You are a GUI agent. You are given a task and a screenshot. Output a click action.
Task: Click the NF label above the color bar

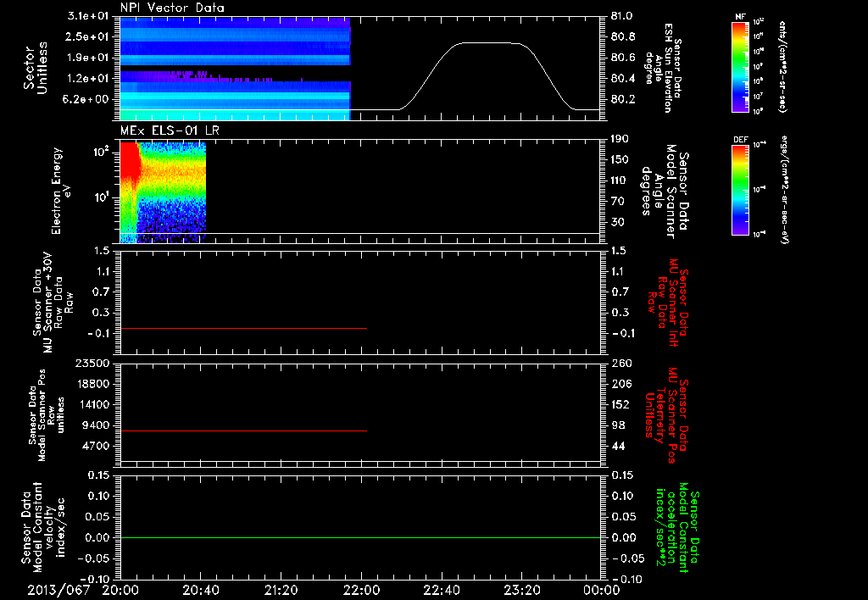tap(740, 17)
